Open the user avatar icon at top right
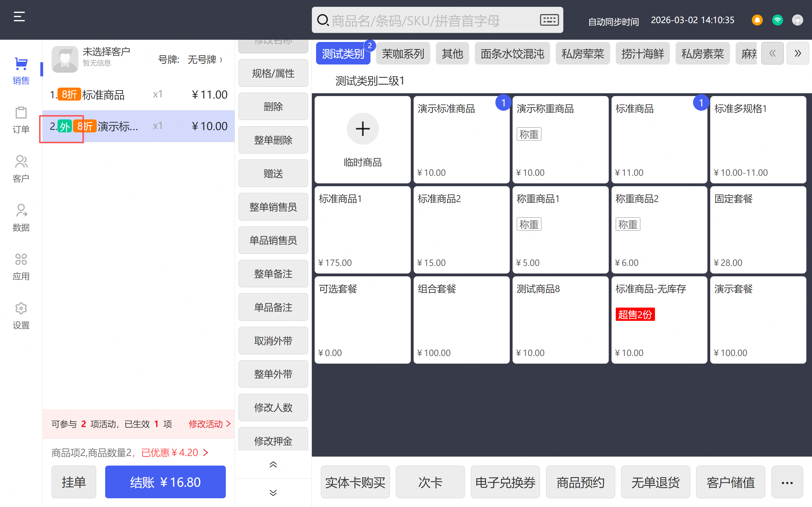 point(797,20)
